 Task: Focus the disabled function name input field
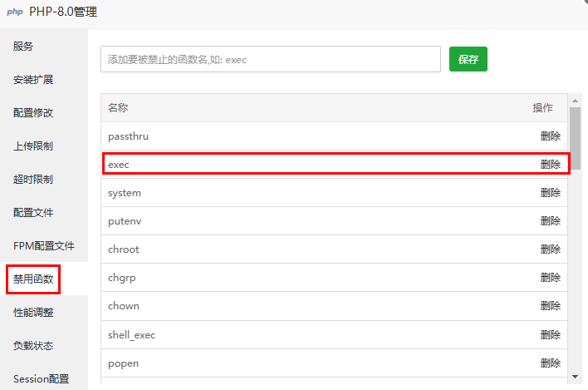coord(271,59)
